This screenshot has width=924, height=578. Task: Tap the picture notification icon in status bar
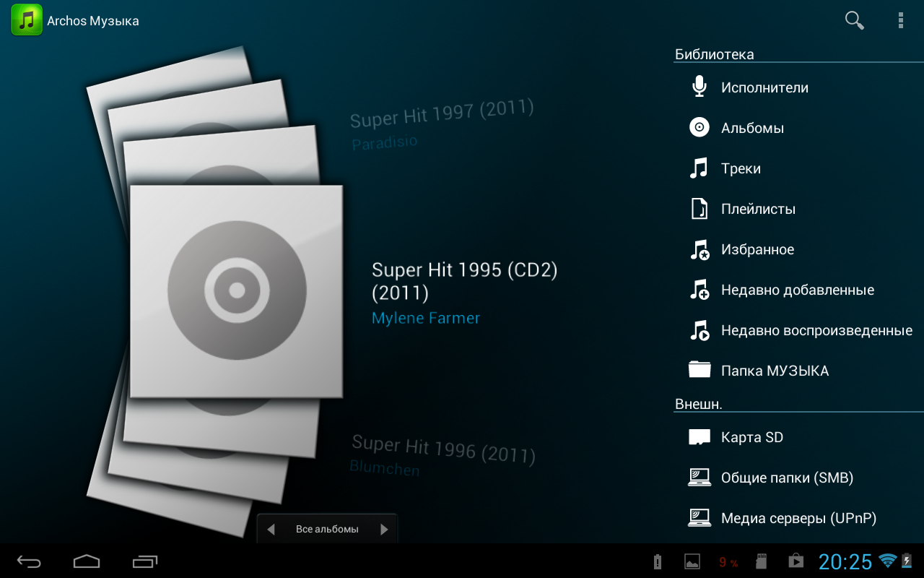692,561
